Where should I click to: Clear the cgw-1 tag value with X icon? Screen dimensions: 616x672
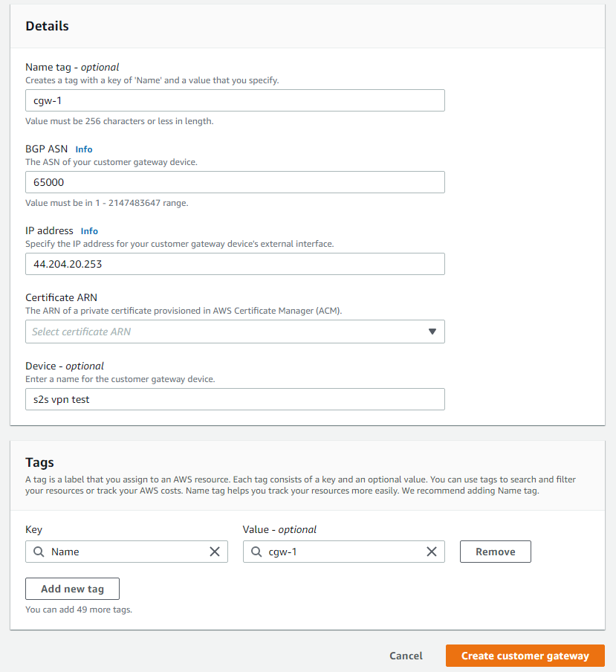pyautogui.click(x=432, y=552)
